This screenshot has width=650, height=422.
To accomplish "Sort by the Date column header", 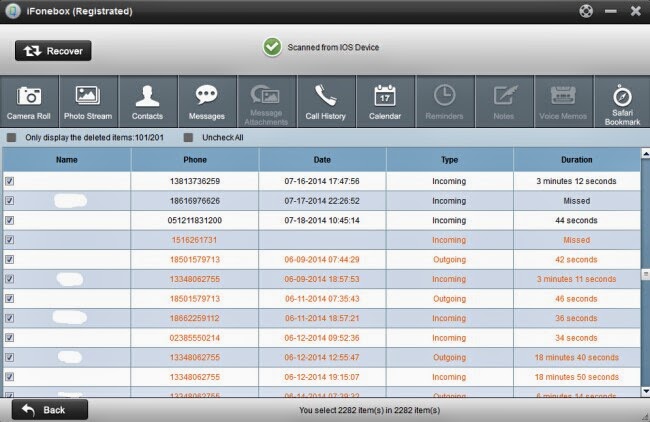I will pyautogui.click(x=322, y=160).
